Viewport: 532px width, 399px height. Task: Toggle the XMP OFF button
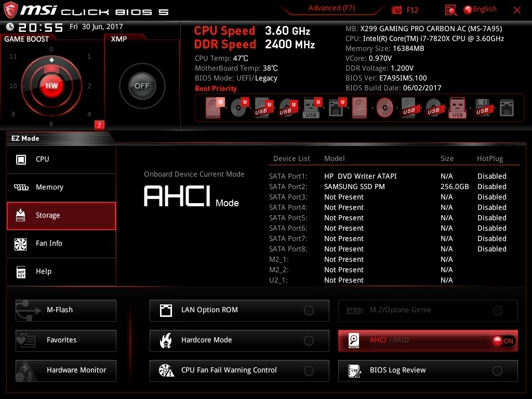pyautogui.click(x=142, y=86)
